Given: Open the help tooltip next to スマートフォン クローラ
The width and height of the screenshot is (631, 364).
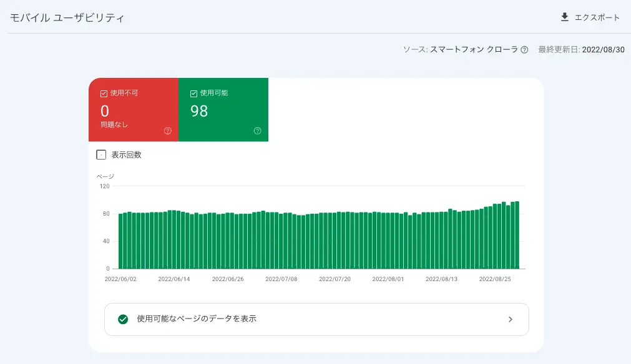Looking at the screenshot, I should (524, 49).
